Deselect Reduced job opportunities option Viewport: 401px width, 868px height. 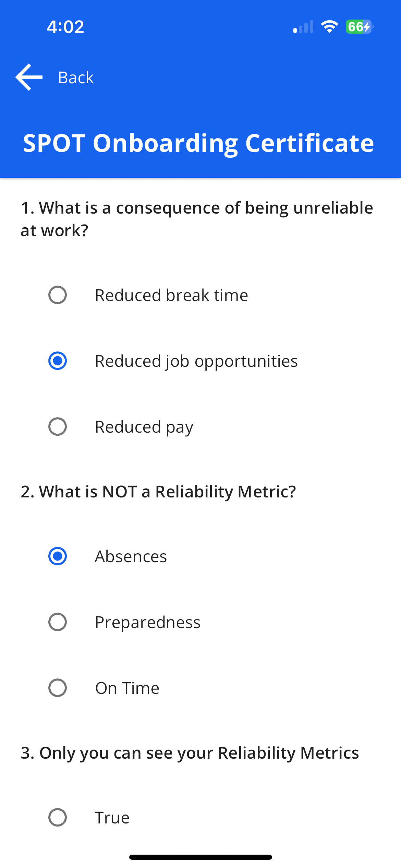(58, 361)
